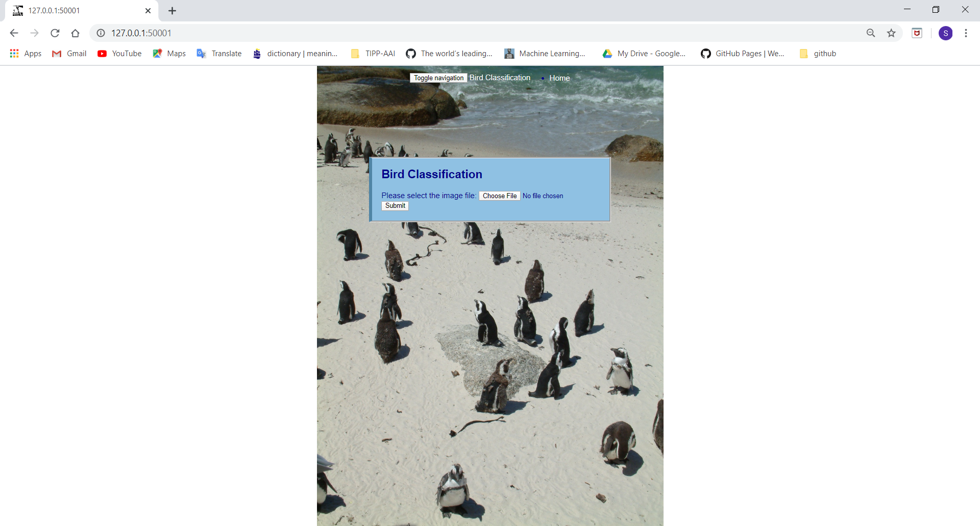The image size is (980, 526).
Task: View site information icon in address bar
Action: click(x=101, y=33)
